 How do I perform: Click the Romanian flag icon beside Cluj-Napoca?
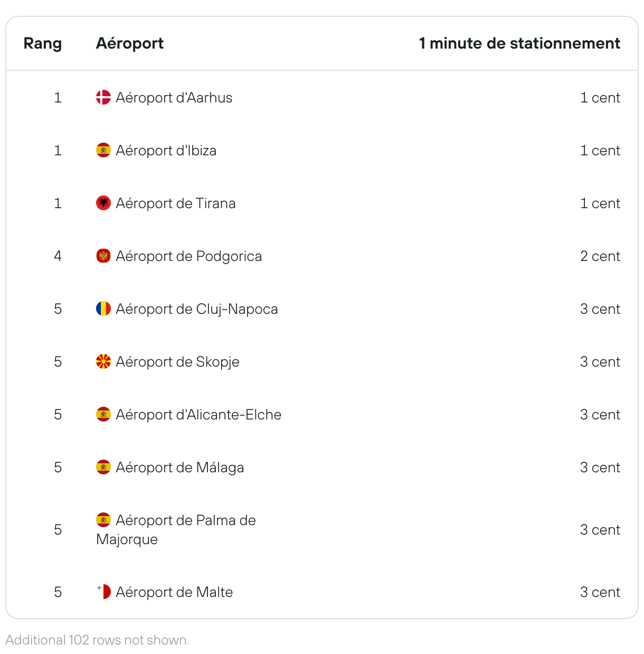click(x=103, y=309)
